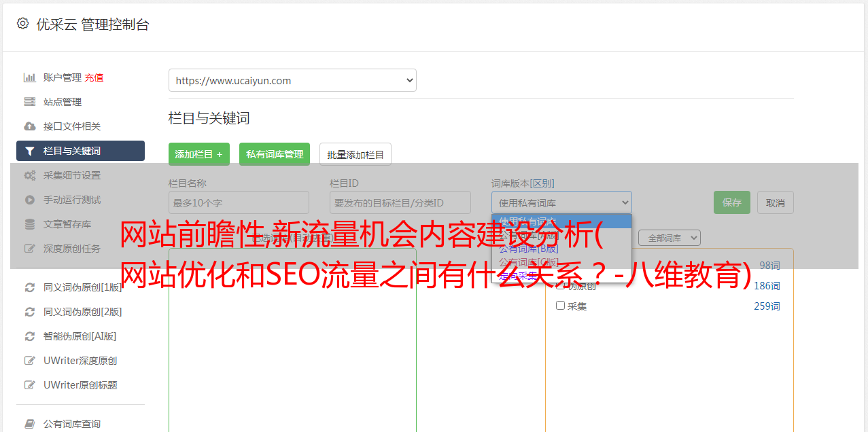Open the site URL dropdown https://www.ucaiyun.com
Image resolution: width=868 pixels, height=432 pixels.
292,80
